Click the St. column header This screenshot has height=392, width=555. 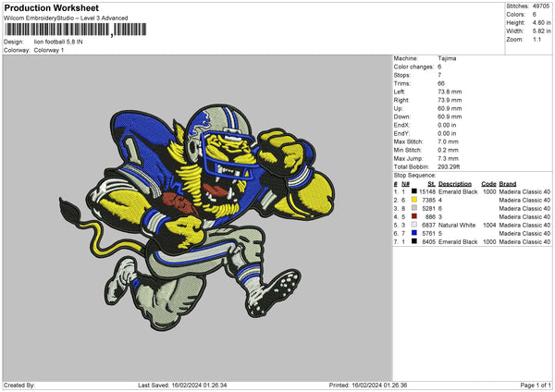pos(431,184)
